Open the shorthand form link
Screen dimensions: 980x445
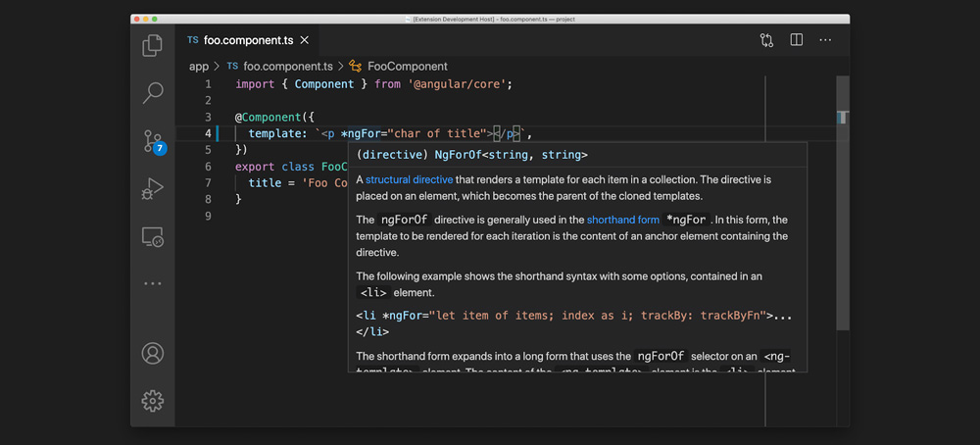pos(623,220)
